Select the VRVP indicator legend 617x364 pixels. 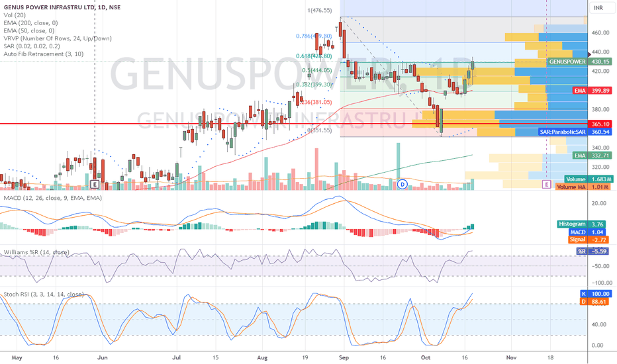point(58,38)
